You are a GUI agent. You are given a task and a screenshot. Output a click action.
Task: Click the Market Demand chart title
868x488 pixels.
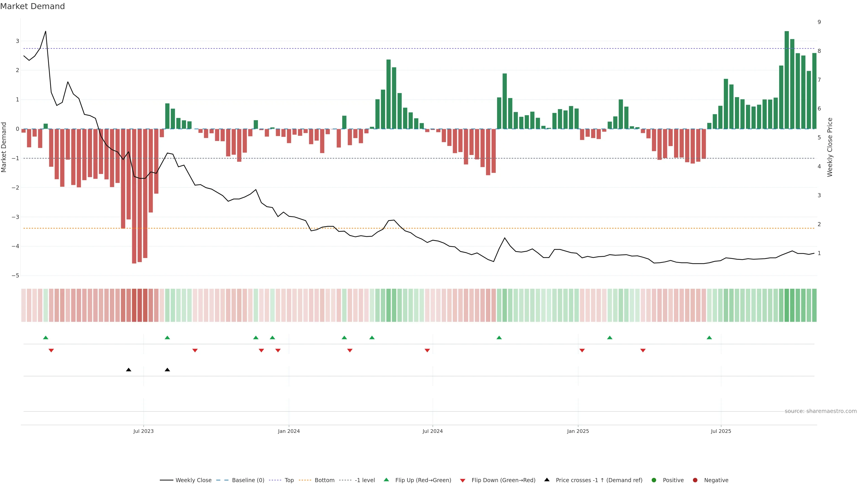32,6
